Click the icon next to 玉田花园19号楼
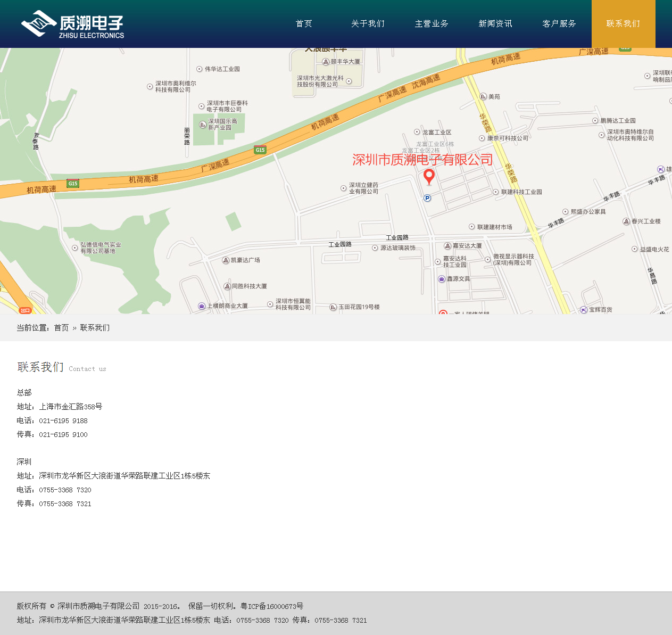The width and height of the screenshot is (672, 635). pos(333,307)
